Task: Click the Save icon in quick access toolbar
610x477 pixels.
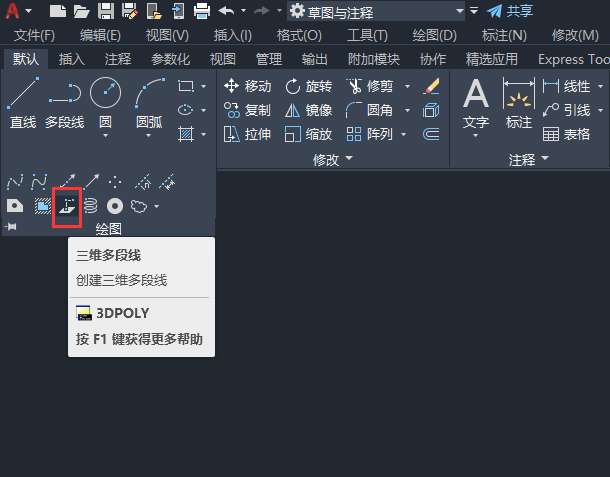Action: [x=106, y=11]
